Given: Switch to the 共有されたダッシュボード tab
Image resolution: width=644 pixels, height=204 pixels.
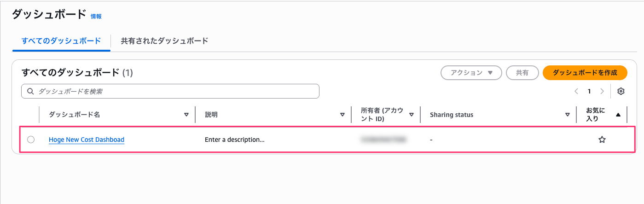Looking at the screenshot, I should 165,41.
